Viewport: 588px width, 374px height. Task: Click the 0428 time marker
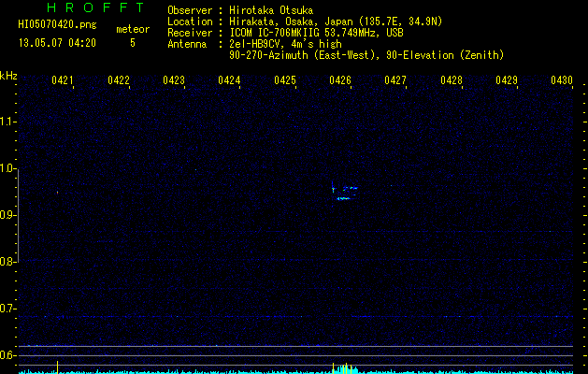coord(452,80)
